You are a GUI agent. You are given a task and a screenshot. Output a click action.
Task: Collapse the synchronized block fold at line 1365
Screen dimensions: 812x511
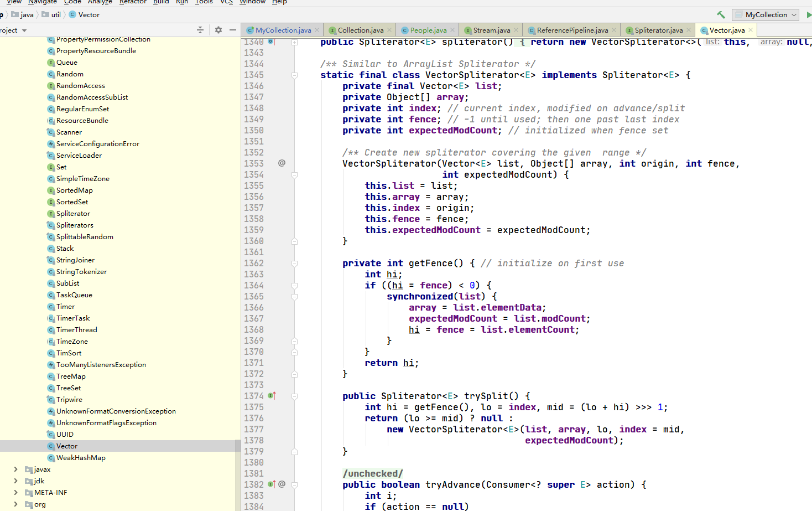294,297
